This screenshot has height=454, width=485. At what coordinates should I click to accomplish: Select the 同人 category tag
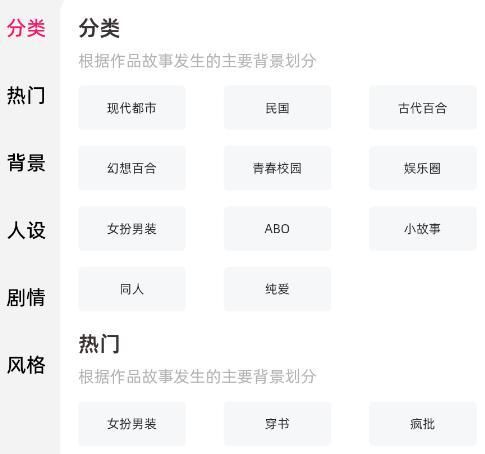pyautogui.click(x=132, y=289)
